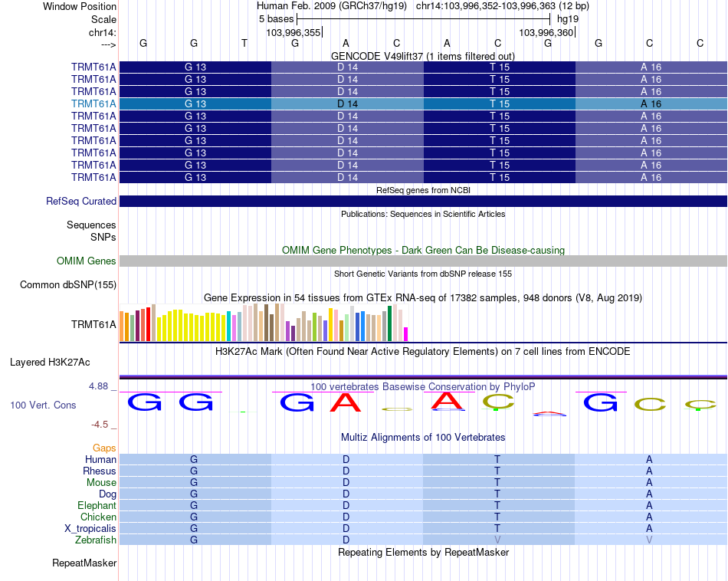Viewport: 728px width, 581px height.
Task: Click the 103,996,360 coordinate marker
Action: pyautogui.click(x=546, y=32)
